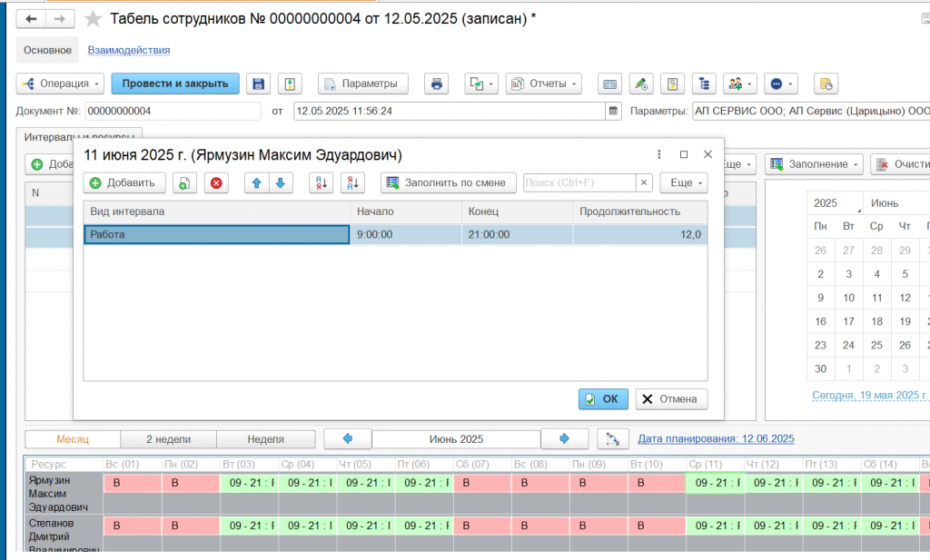The image size is (930, 560).
Task: Sort intervals descending icon
Action: 352,182
